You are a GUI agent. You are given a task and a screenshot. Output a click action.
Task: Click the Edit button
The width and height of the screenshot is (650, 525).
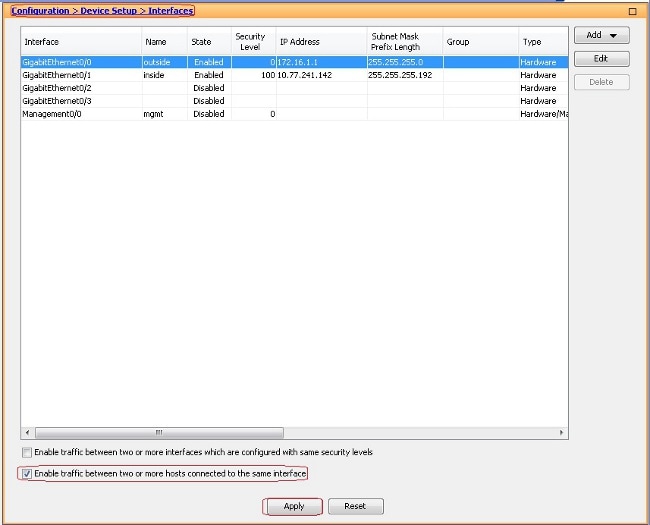[601, 59]
